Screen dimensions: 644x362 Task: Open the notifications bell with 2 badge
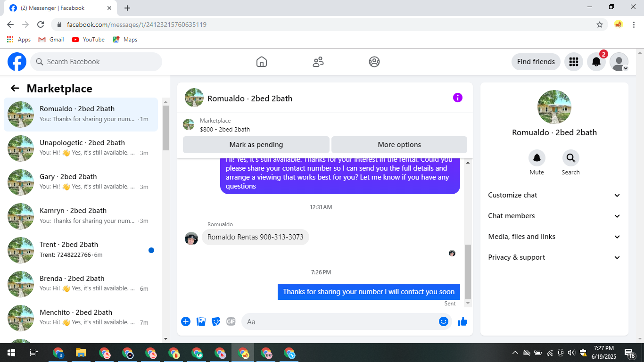[596, 62]
